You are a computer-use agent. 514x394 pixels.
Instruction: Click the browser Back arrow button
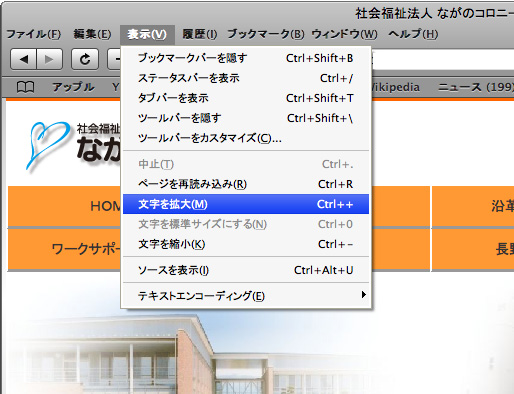click(x=23, y=59)
